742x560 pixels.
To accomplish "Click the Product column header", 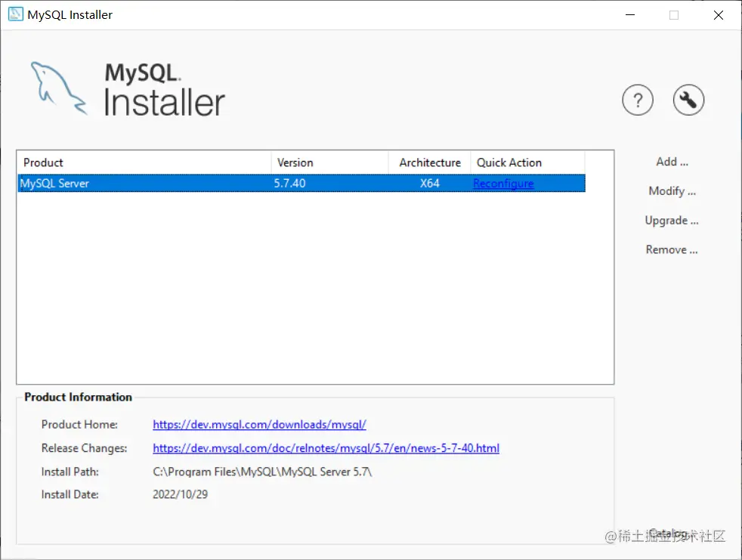I will 144,162.
